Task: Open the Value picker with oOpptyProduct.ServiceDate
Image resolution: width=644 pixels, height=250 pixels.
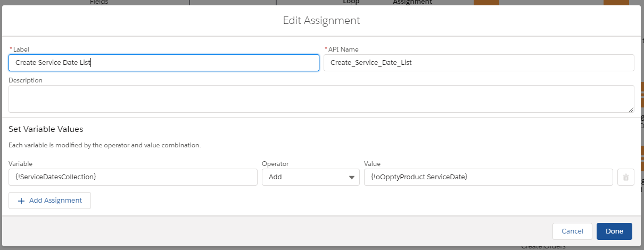Action: coord(488,177)
